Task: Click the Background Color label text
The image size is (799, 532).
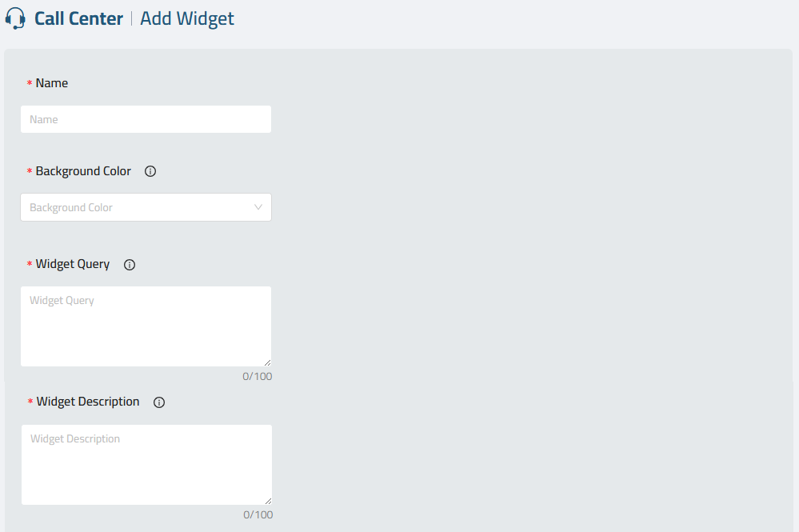Action: (83, 171)
